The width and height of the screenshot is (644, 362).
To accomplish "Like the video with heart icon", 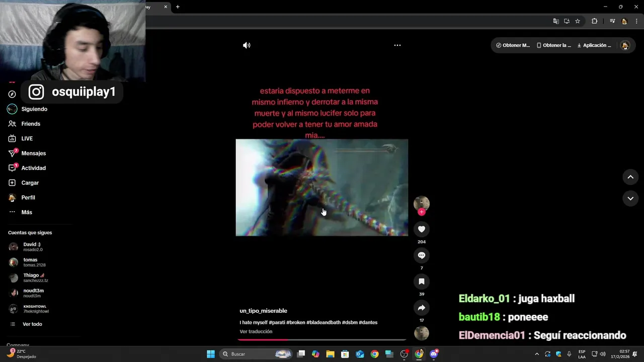I will click(422, 229).
